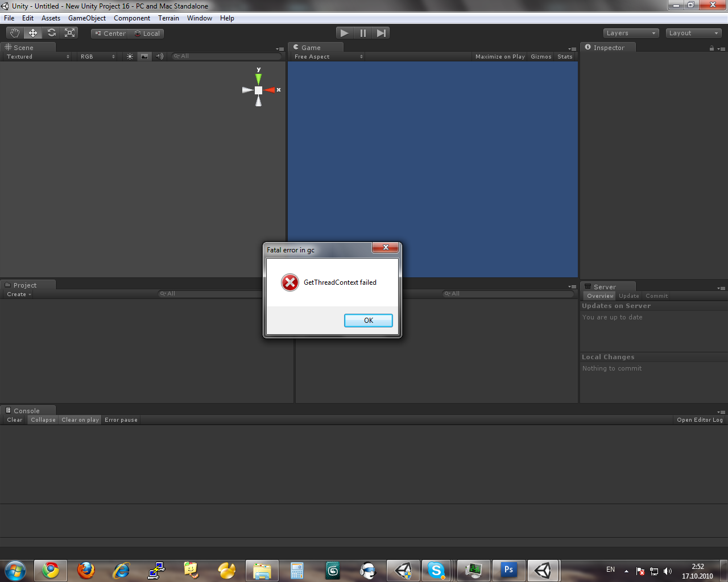Open the RGB render mode dropdown
This screenshot has height=582, width=728.
[x=98, y=56]
